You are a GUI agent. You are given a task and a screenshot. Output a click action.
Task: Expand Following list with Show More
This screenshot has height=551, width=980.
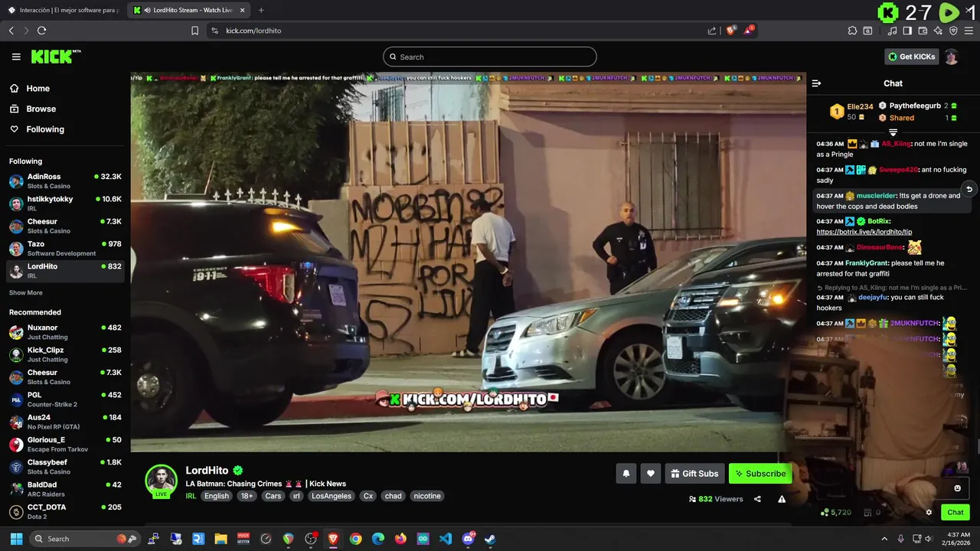click(x=25, y=292)
